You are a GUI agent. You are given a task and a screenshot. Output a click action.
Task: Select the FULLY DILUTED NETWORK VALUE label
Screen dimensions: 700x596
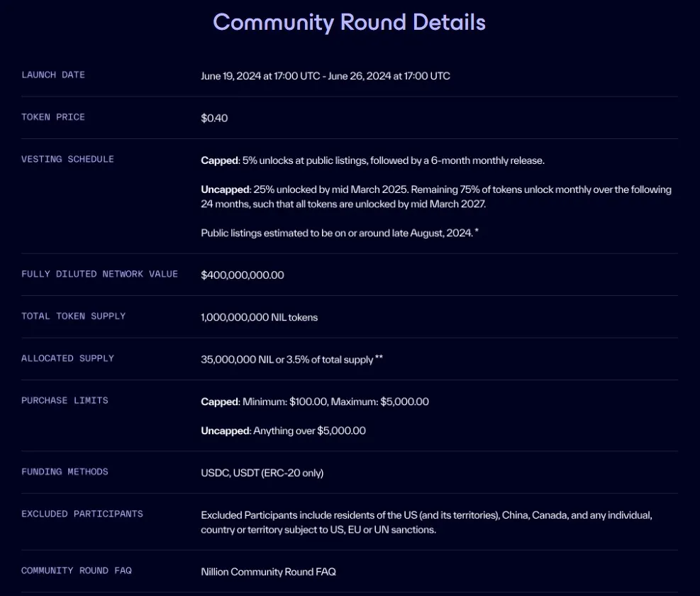coord(99,274)
